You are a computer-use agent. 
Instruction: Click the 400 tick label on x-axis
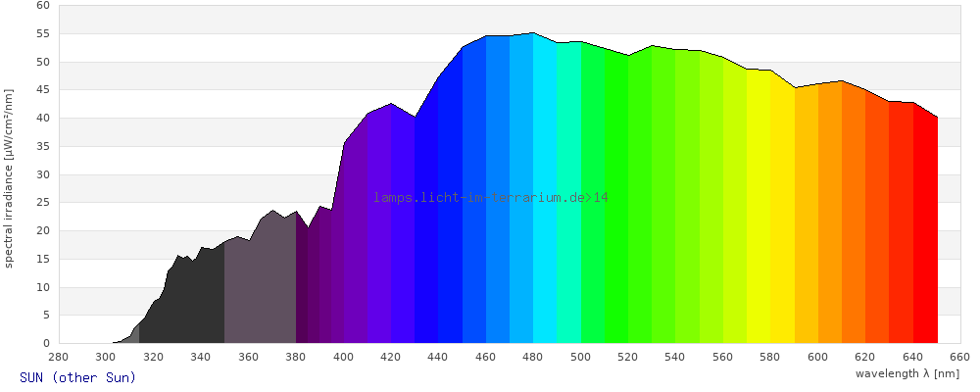point(343,358)
